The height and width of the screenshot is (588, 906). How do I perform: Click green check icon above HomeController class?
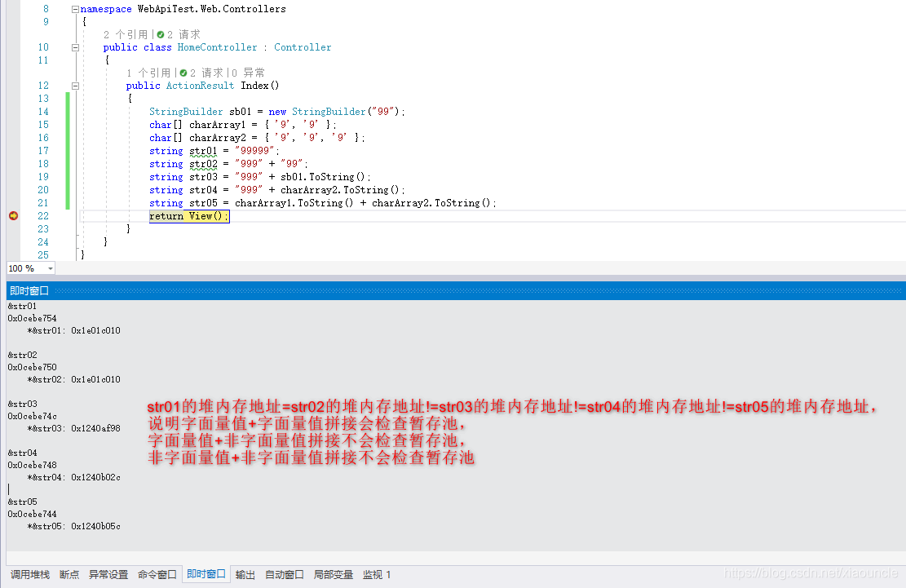coord(160,35)
